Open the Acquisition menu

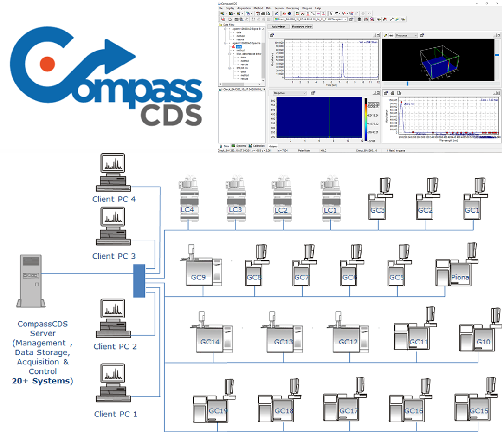244,8
